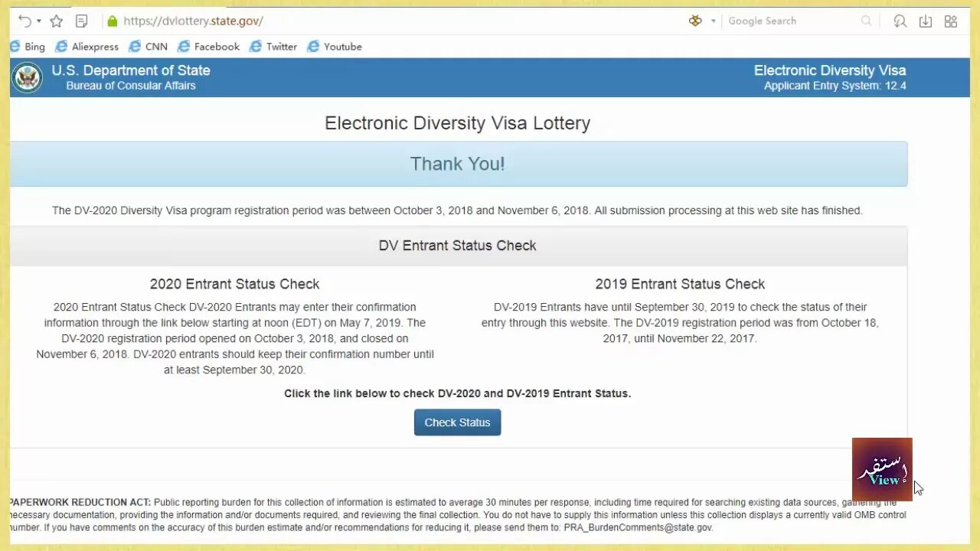
Task: Open the downloads icon
Action: [x=926, y=21]
